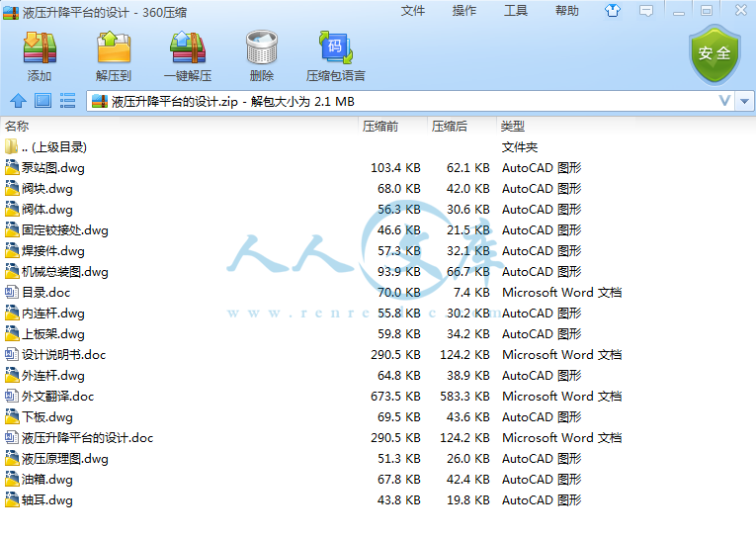The image size is (756, 540).
Task: Click the Word icon beside 设计说明书.doc
Action: tap(12, 354)
